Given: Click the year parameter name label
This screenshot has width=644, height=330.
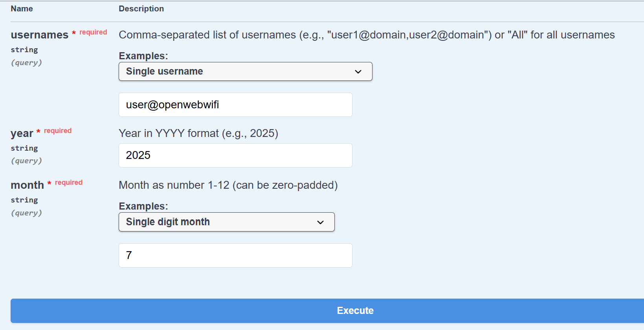Looking at the screenshot, I should tap(22, 133).
